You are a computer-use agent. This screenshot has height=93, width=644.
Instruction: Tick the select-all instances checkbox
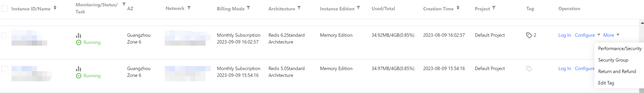(4, 8)
